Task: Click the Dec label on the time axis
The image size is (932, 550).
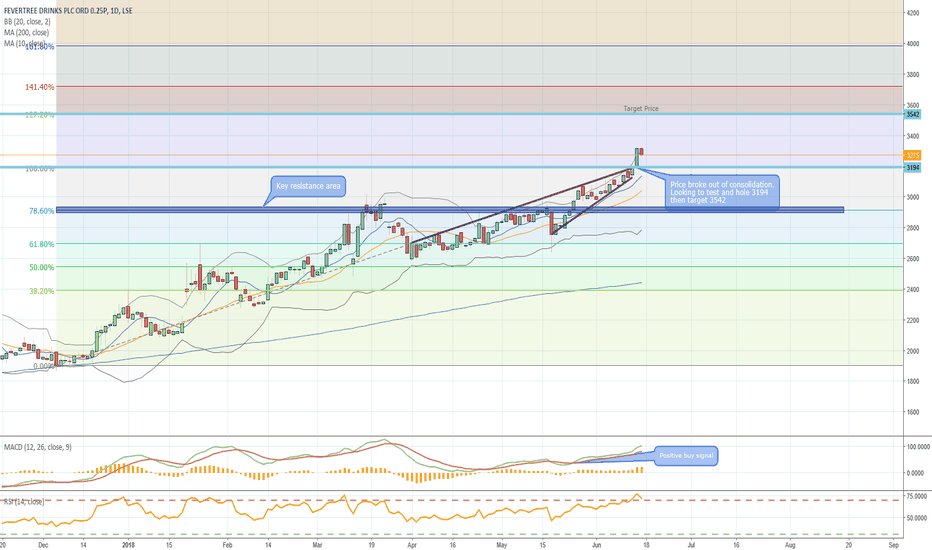Action: (x=43, y=544)
